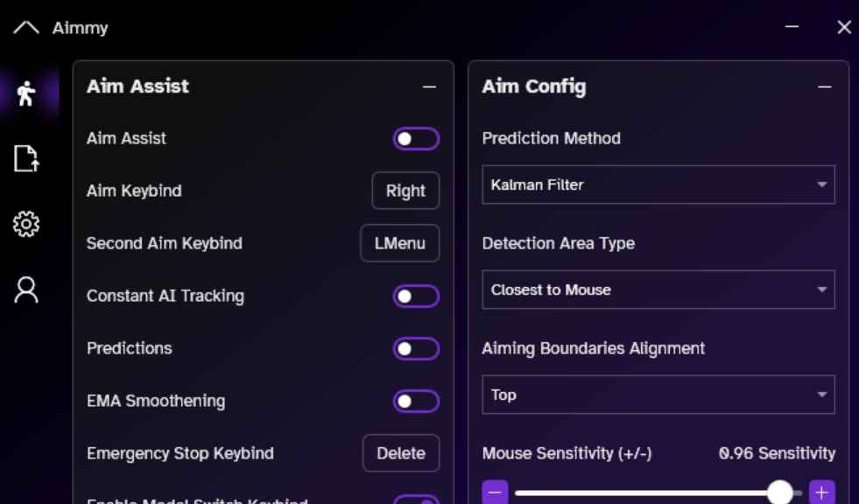Collapse the Aim Assist panel
Viewport: 859px width, 504px height.
tap(429, 87)
